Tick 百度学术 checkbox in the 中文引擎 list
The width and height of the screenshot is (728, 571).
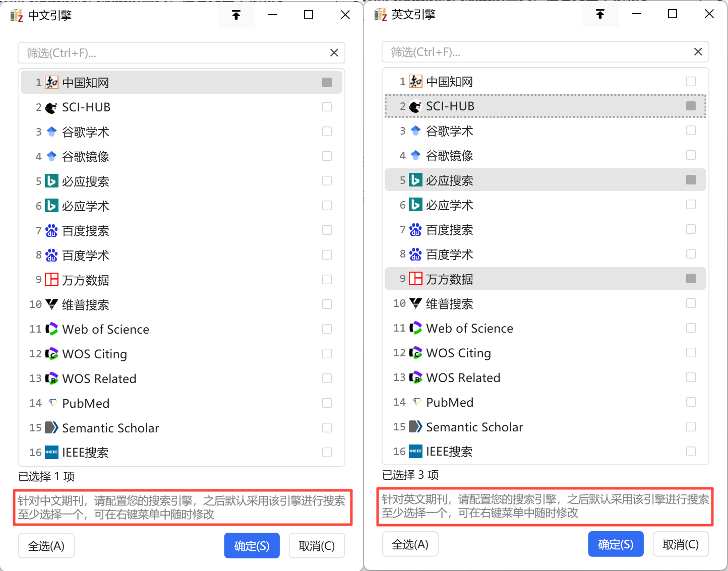327,255
